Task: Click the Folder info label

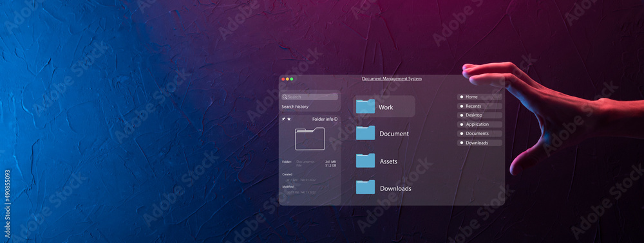Action: point(323,119)
